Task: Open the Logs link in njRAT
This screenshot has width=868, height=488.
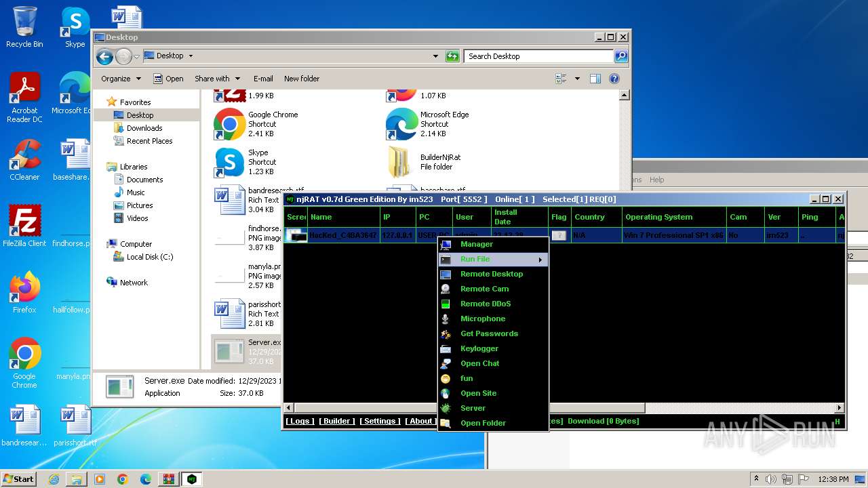Action: (x=300, y=421)
